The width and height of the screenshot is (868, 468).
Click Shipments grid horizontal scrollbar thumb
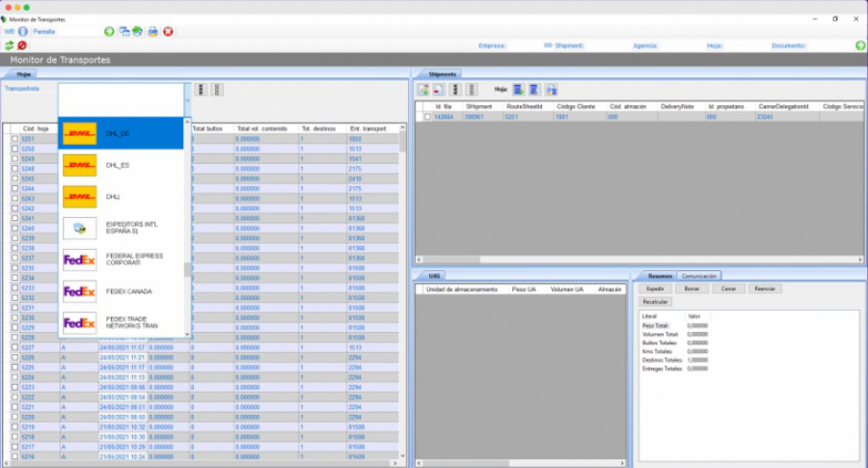[x=451, y=260]
